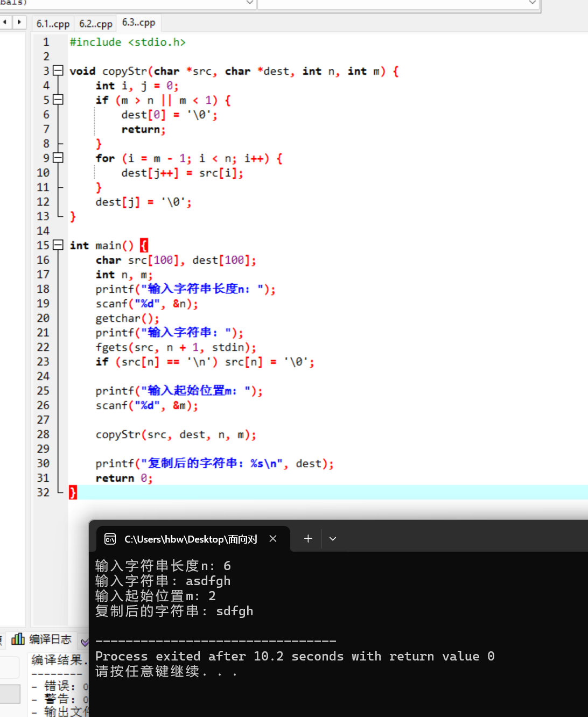Click the 'int i, j = 0;' line
Viewport: 588px width, 717px height.
click(x=137, y=86)
